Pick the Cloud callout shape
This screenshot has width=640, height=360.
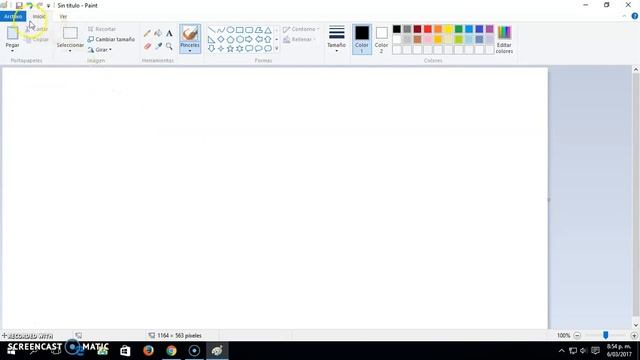tap(268, 49)
